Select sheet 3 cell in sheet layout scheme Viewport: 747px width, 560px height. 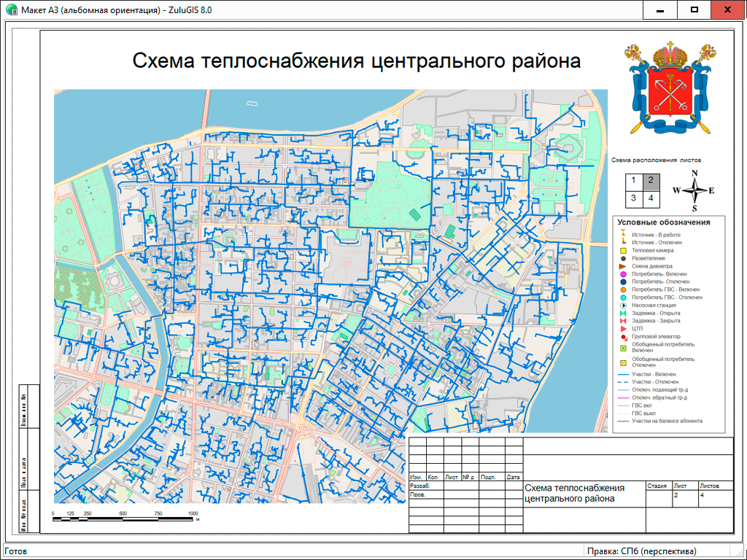coord(633,198)
